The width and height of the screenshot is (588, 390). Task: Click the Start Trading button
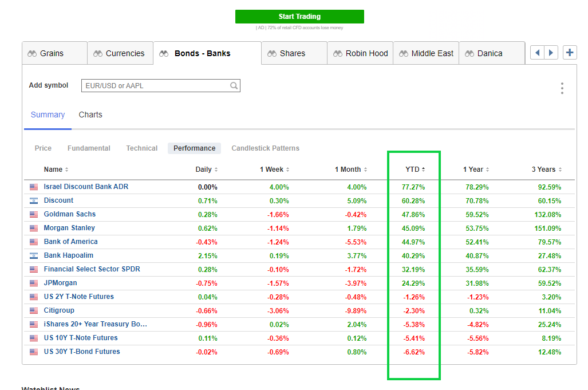click(x=299, y=17)
